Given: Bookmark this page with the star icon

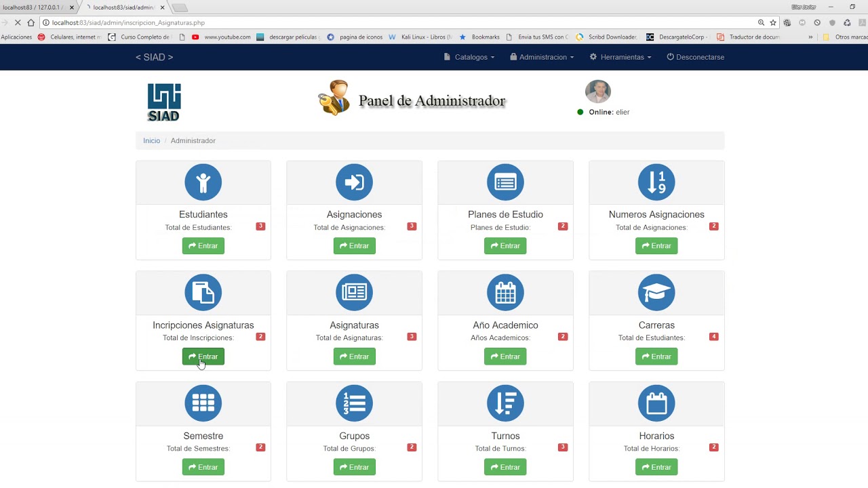Looking at the screenshot, I should click(x=773, y=22).
